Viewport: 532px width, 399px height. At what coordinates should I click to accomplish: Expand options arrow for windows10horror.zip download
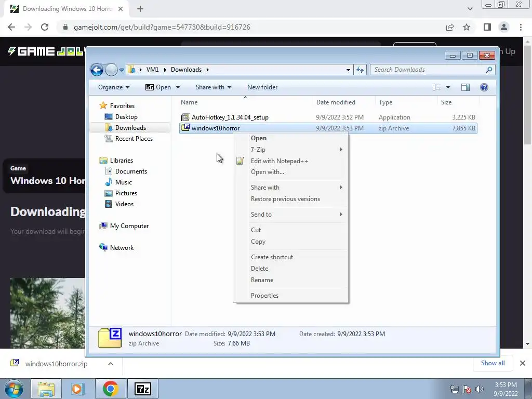point(110,364)
